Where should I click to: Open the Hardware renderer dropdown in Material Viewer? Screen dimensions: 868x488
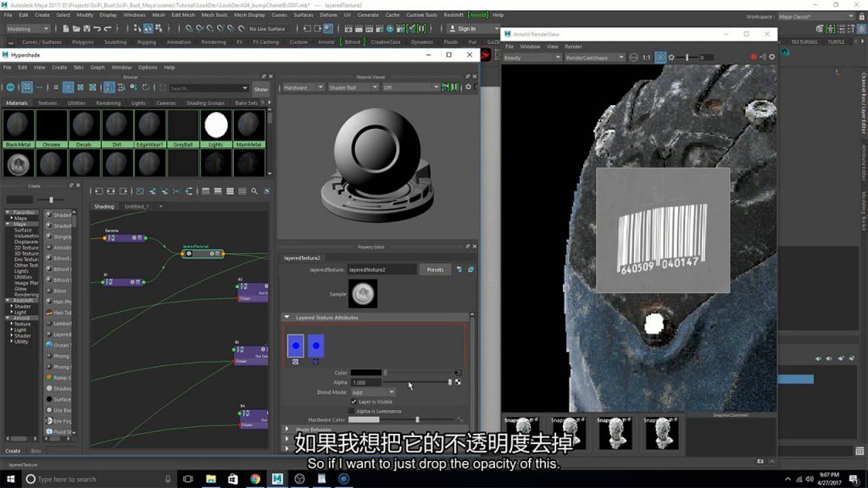[303, 87]
